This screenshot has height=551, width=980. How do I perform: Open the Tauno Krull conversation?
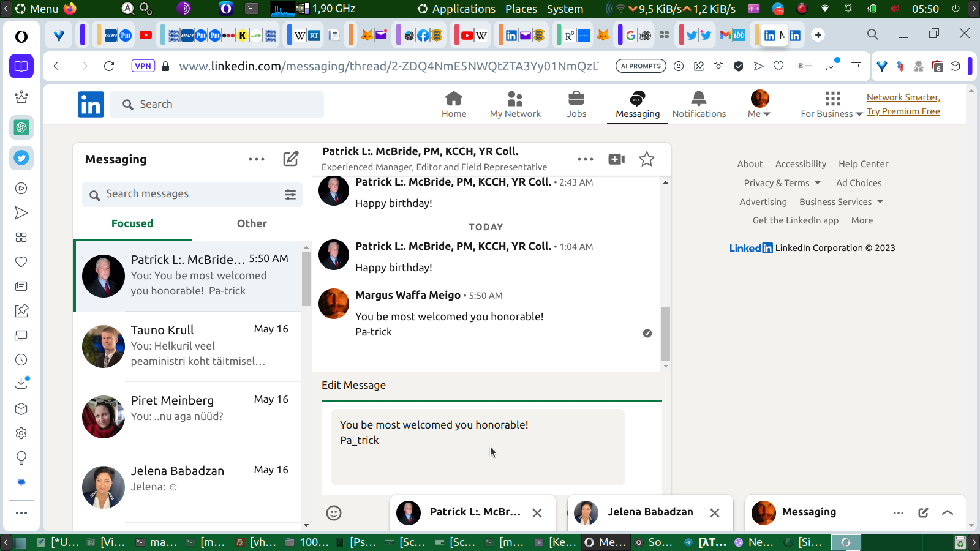pos(187,347)
